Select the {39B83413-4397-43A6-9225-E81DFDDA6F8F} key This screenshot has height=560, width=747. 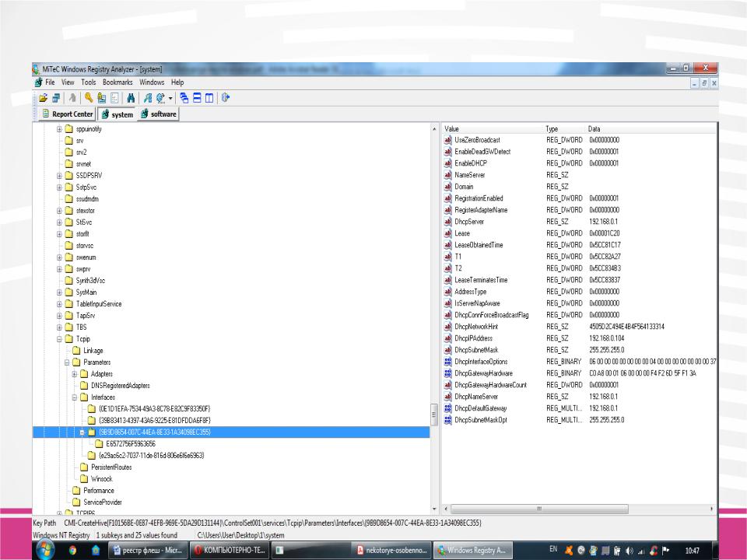pyautogui.click(x=154, y=421)
